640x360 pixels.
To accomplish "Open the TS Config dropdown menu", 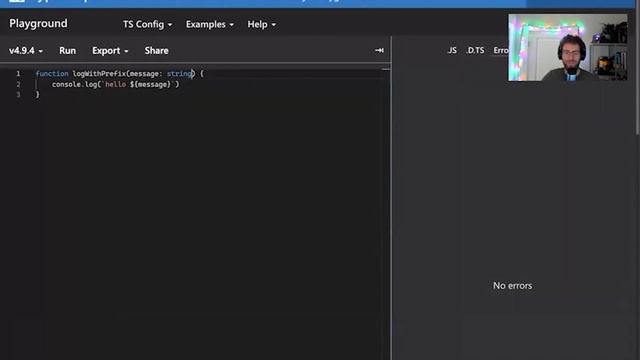I will [147, 24].
